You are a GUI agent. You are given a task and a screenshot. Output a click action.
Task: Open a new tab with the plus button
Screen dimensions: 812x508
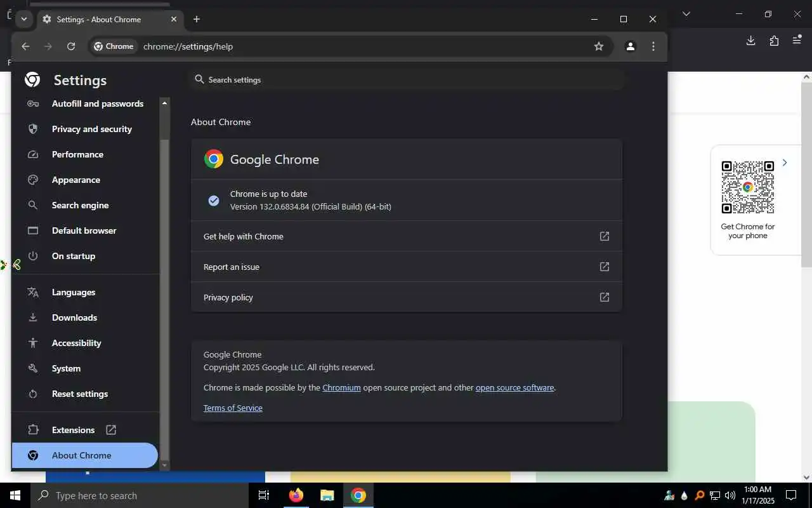(x=197, y=19)
